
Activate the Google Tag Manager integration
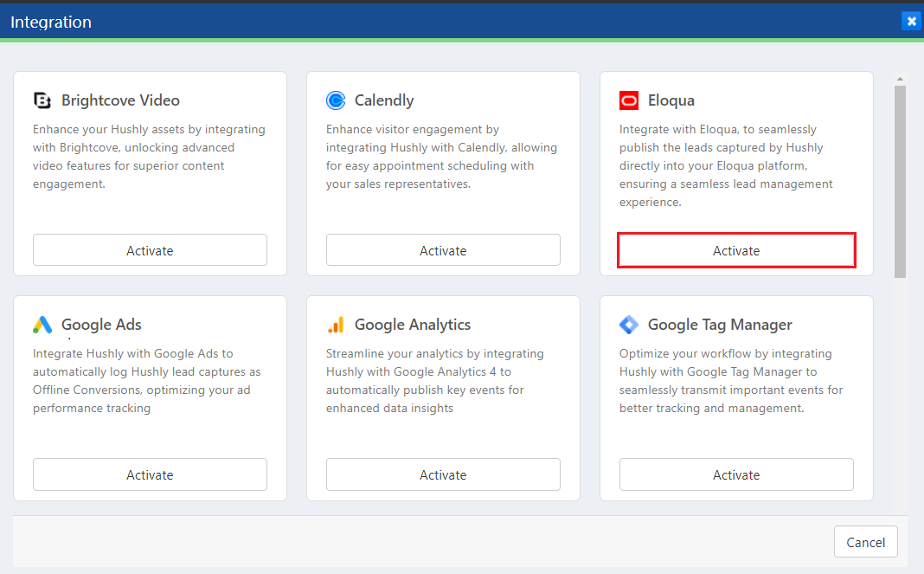pyautogui.click(x=736, y=474)
